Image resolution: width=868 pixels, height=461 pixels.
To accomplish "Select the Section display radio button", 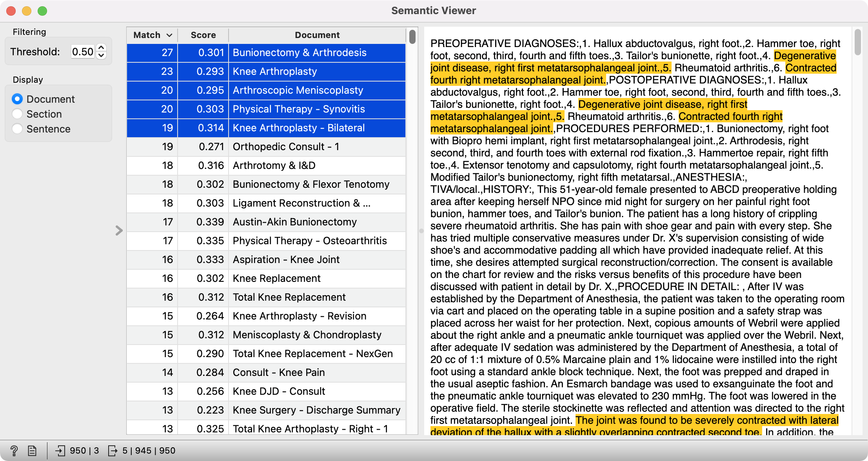I will click(17, 114).
